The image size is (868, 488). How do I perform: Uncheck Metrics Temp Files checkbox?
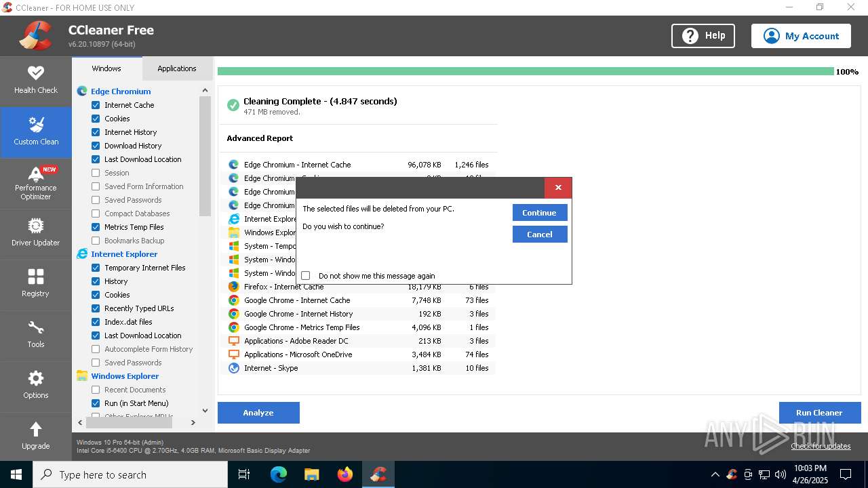click(x=96, y=227)
